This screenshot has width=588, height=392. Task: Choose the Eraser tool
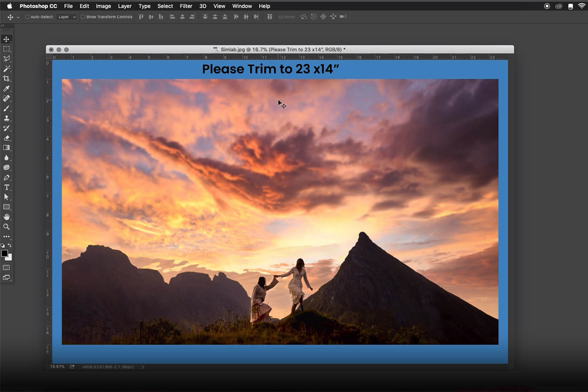pos(6,138)
